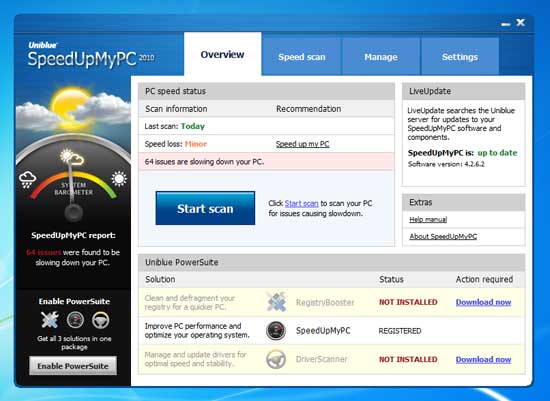Click the rain cloud icon on barometer
The image size is (550, 401).
click(28, 179)
